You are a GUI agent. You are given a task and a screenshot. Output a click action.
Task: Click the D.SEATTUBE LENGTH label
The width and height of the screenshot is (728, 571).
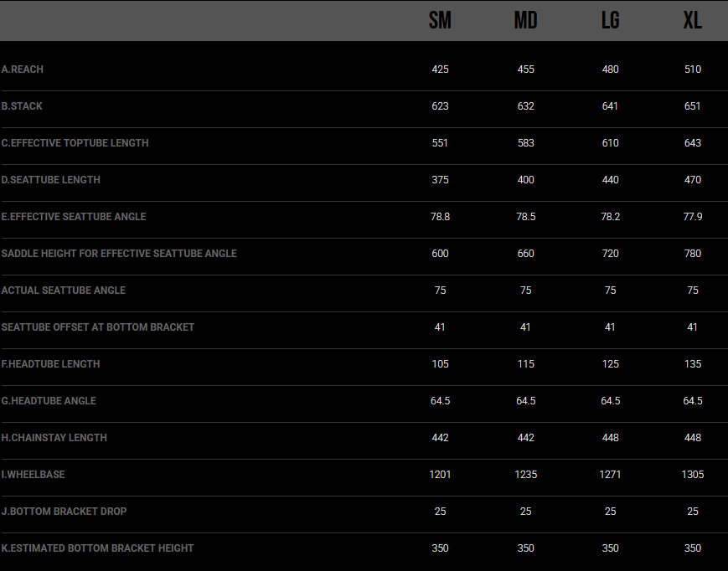(51, 180)
